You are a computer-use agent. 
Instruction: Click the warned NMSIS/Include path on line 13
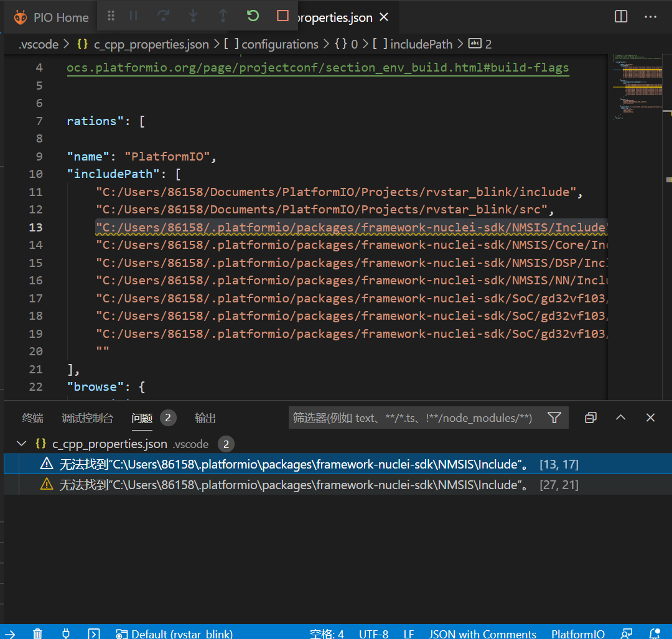pyautogui.click(x=352, y=228)
